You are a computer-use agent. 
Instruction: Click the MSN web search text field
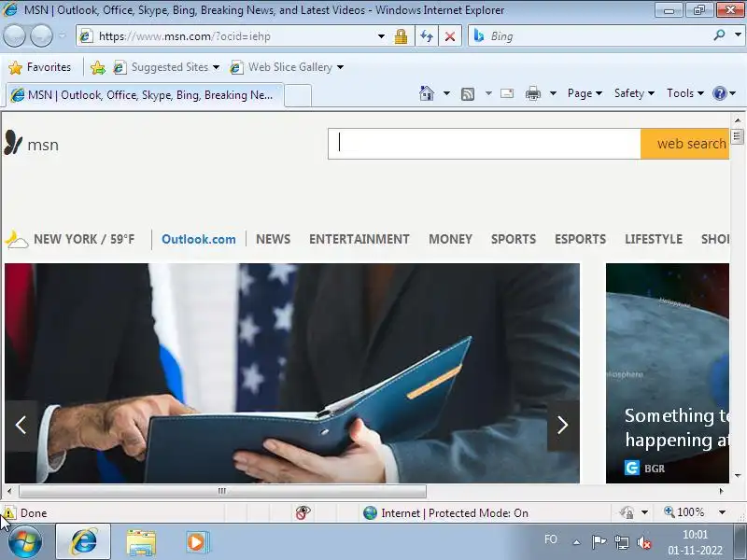pyautogui.click(x=484, y=144)
